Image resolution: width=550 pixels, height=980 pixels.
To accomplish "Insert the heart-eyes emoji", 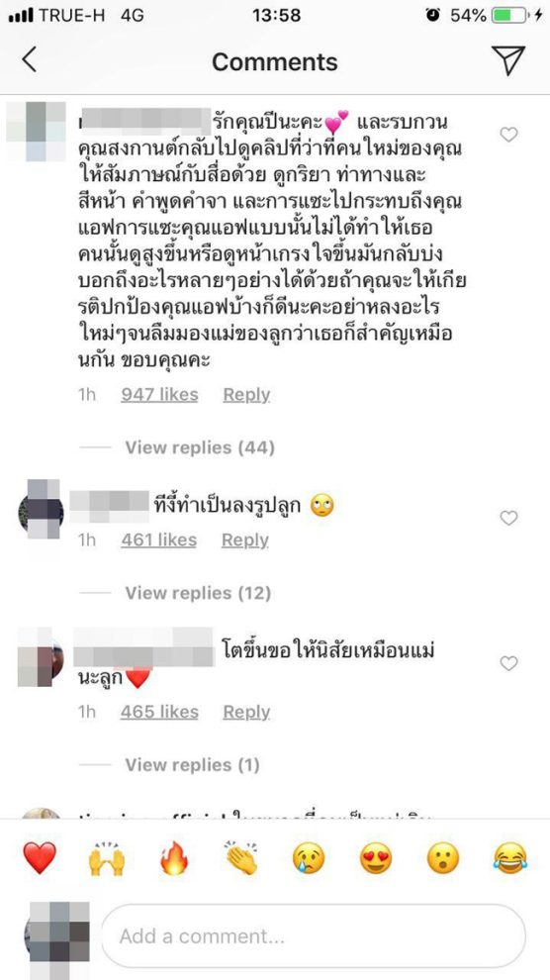I will point(376,858).
